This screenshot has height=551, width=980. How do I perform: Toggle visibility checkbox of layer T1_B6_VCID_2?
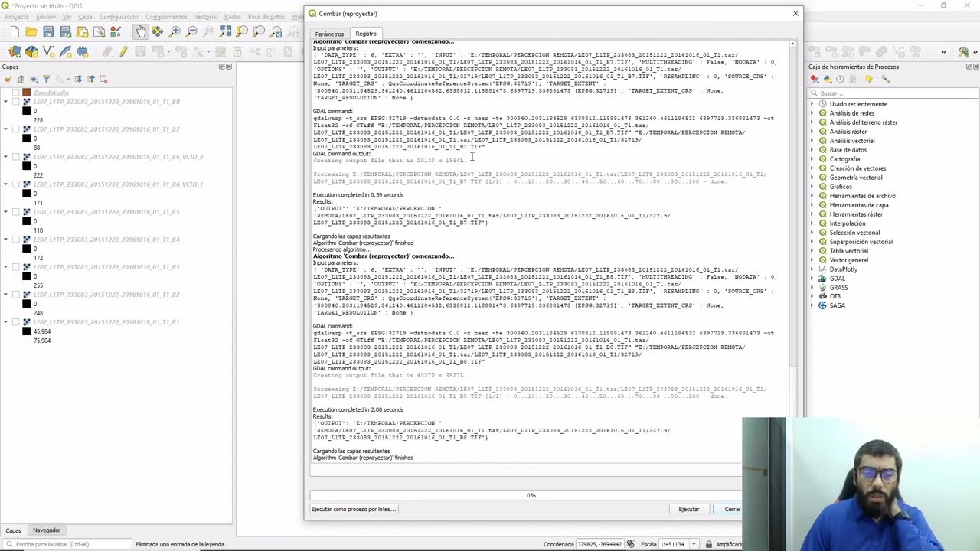tap(16, 157)
